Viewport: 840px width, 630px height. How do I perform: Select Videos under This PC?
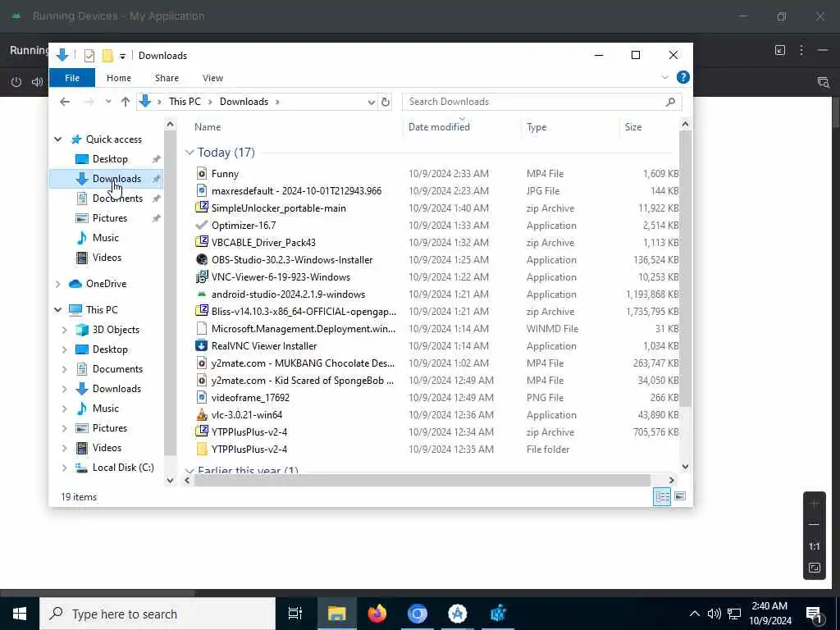107,448
